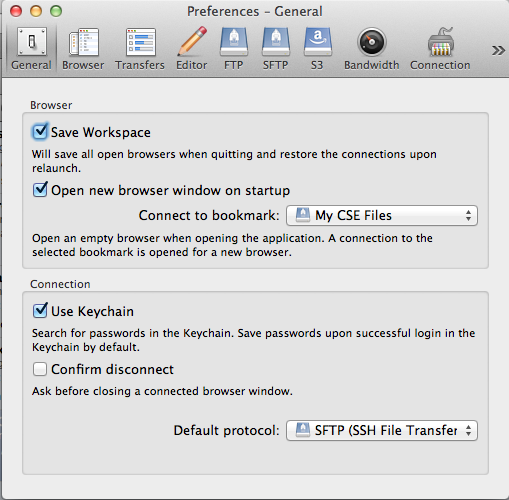509x500 pixels.
Task: Open the Browser preferences pane icon
Action: click(x=84, y=42)
